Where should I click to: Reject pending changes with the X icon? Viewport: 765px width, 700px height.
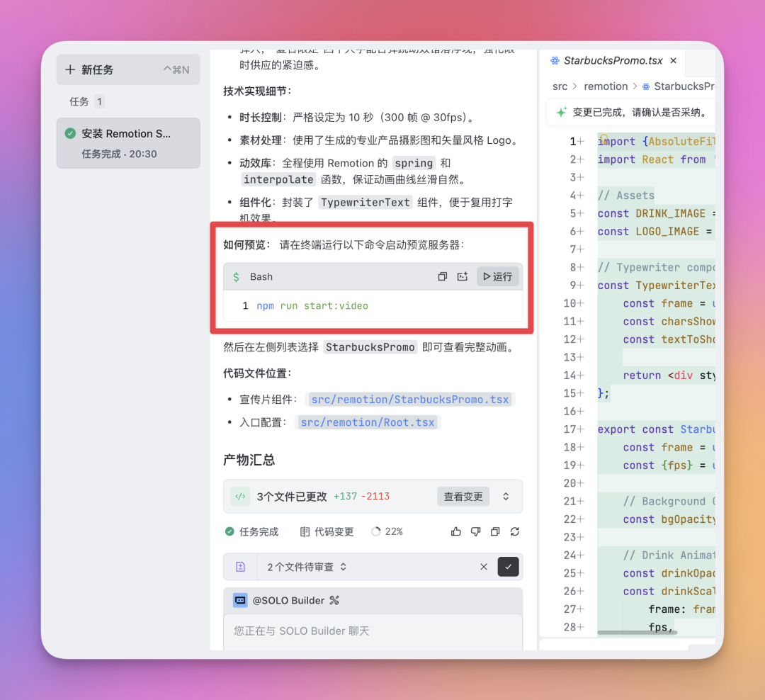(x=484, y=567)
